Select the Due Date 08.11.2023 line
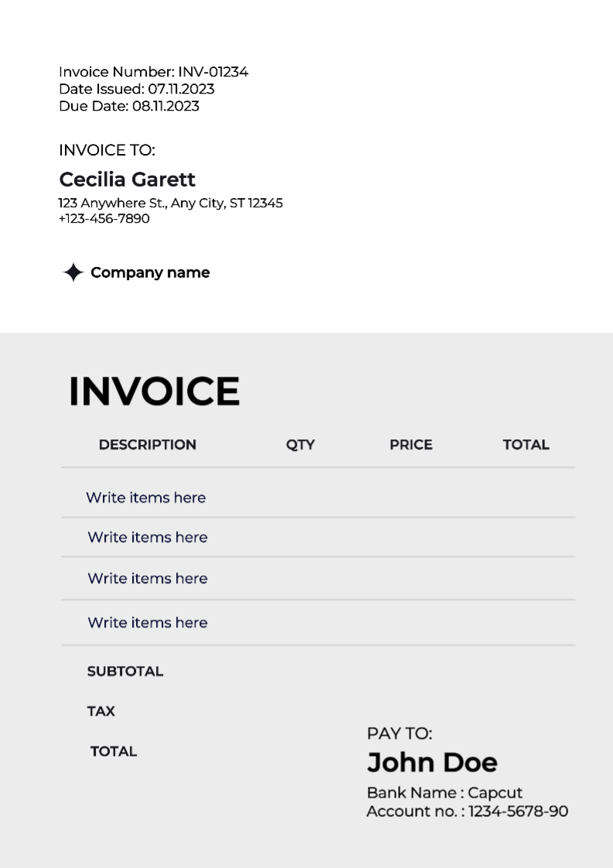 coord(128,106)
